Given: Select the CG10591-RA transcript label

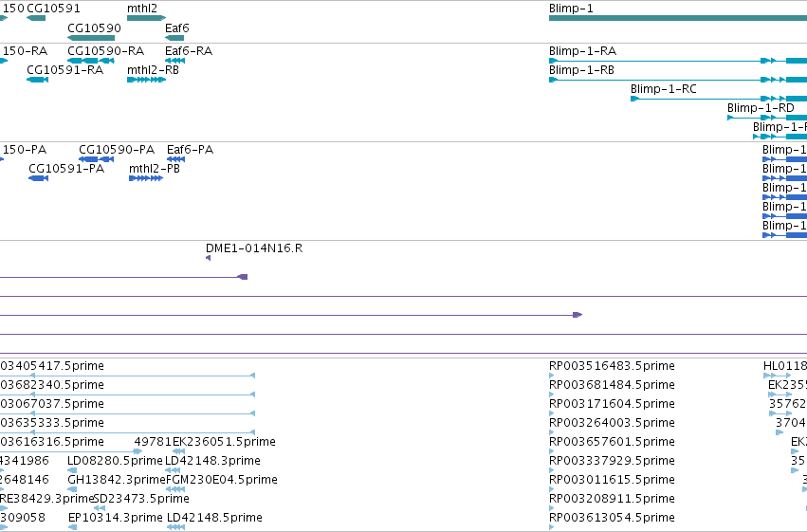Looking at the screenshot, I should [x=64, y=70].
